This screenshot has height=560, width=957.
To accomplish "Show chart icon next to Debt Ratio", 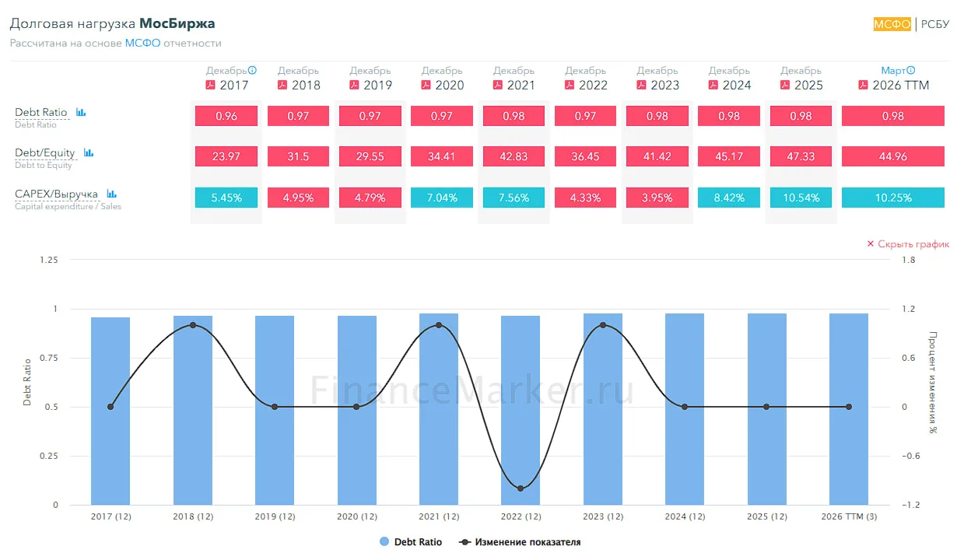I will pyautogui.click(x=81, y=112).
